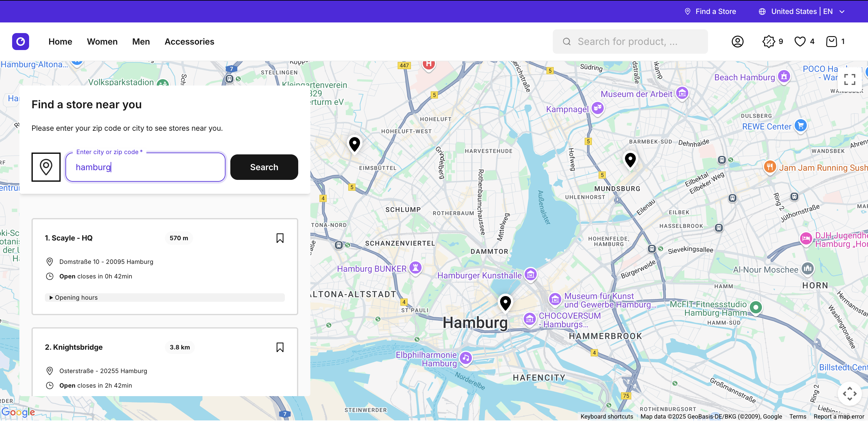Open the Women menu
Image resolution: width=868 pixels, height=421 pixels.
pos(102,42)
